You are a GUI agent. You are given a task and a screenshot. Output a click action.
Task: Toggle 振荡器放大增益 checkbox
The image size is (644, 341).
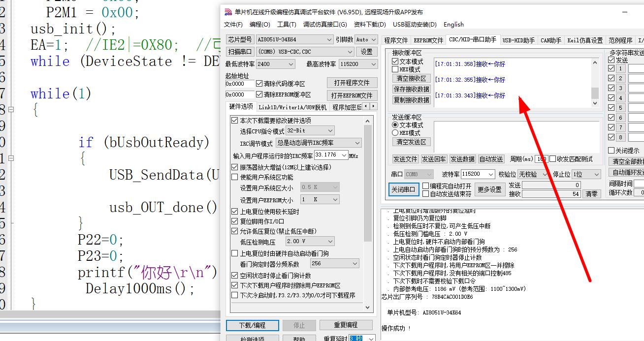pos(234,167)
